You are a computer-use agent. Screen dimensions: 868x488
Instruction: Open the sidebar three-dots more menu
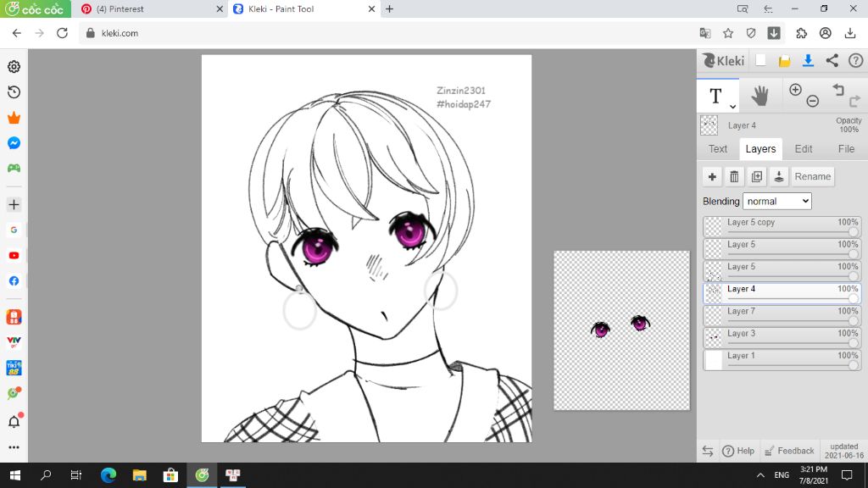(x=14, y=447)
